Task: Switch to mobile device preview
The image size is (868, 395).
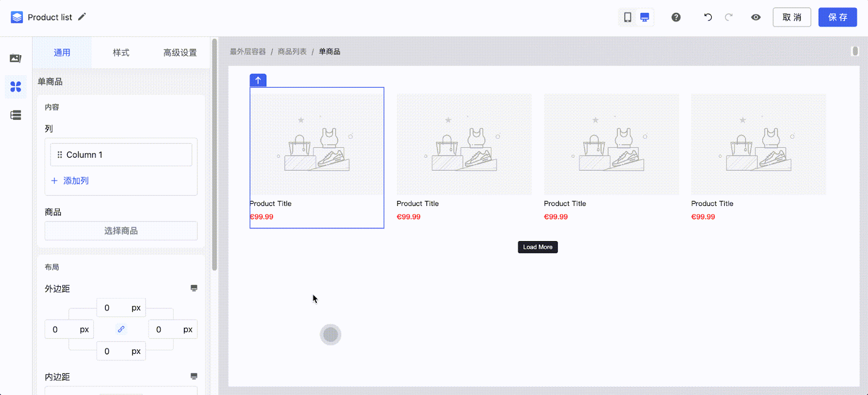Action: point(628,17)
